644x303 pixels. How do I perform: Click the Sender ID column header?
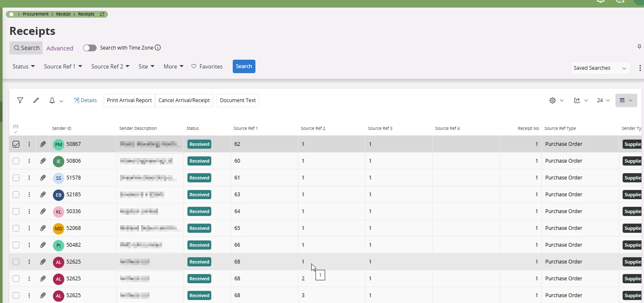pos(62,129)
